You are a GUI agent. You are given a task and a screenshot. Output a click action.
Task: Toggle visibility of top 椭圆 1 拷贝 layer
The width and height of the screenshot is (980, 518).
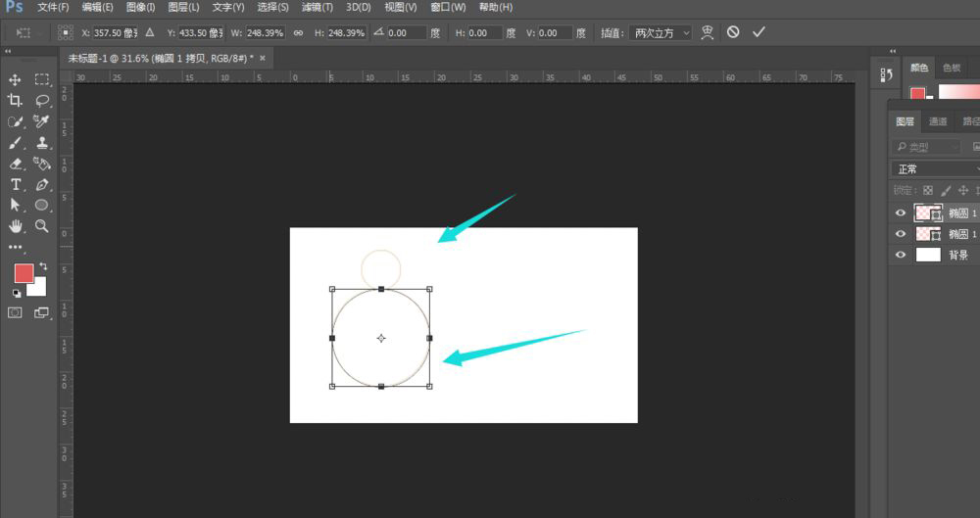pos(900,212)
